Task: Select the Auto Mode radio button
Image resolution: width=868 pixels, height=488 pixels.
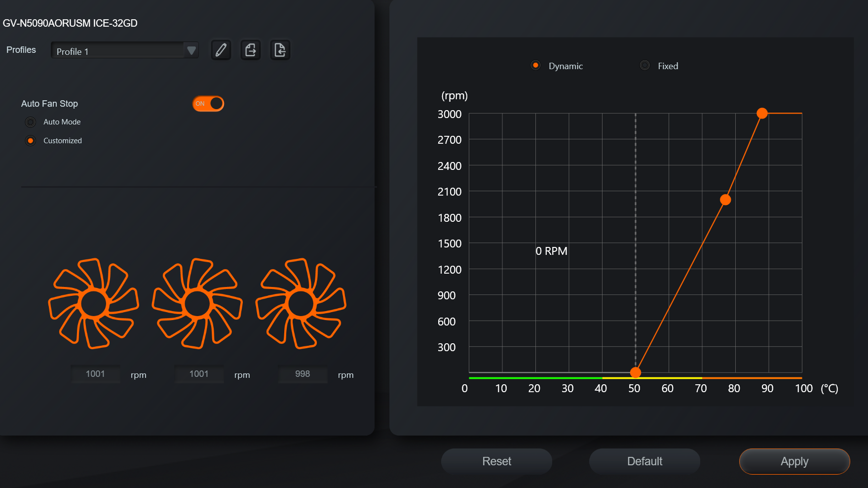Action: (31, 122)
